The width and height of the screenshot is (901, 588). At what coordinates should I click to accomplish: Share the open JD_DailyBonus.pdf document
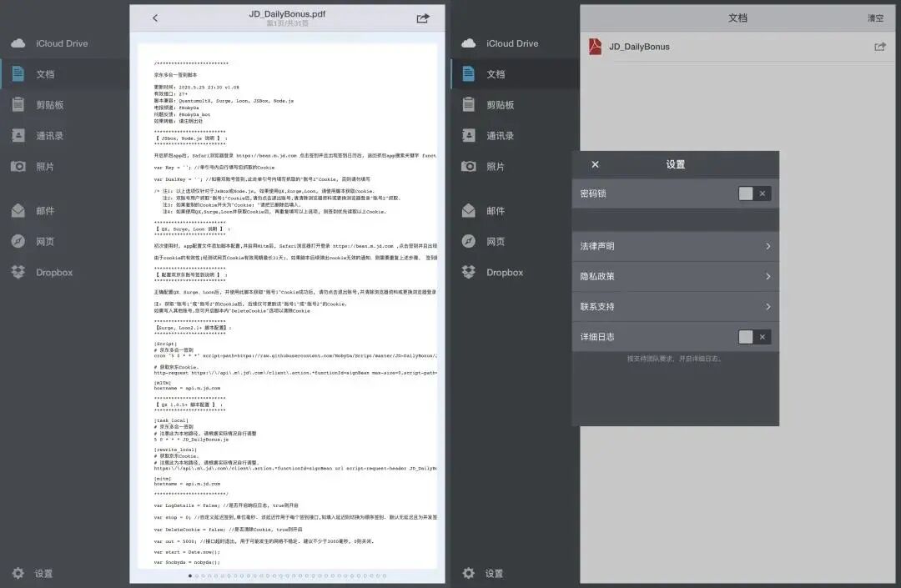(x=423, y=18)
